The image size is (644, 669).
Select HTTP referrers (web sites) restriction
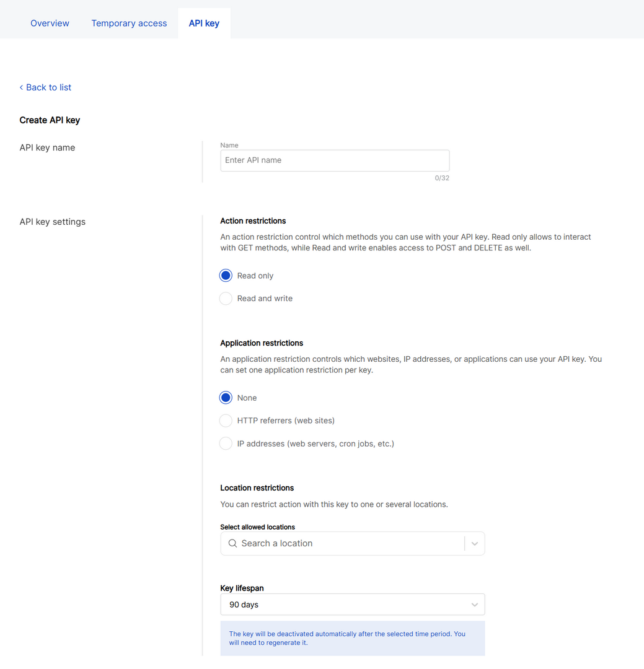coord(226,420)
